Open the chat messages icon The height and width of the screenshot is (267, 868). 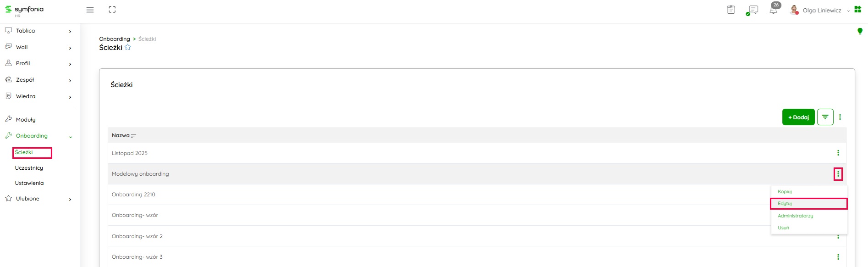(753, 10)
